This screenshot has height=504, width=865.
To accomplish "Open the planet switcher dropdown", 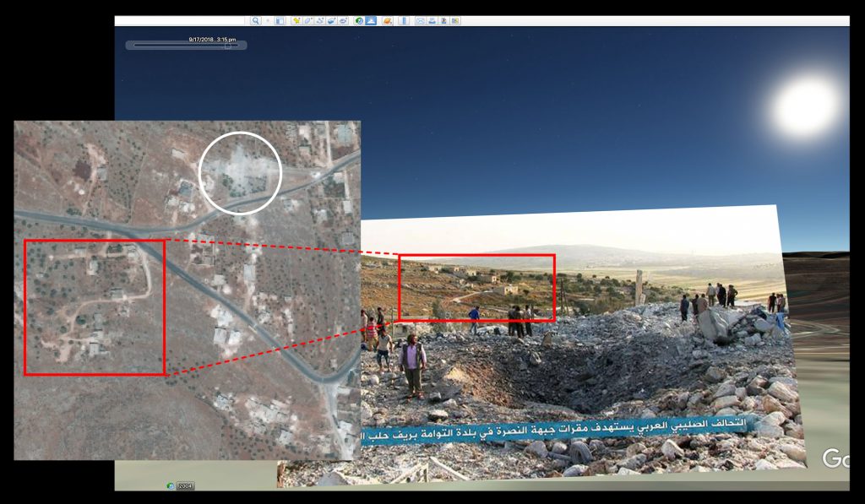I will (x=387, y=20).
